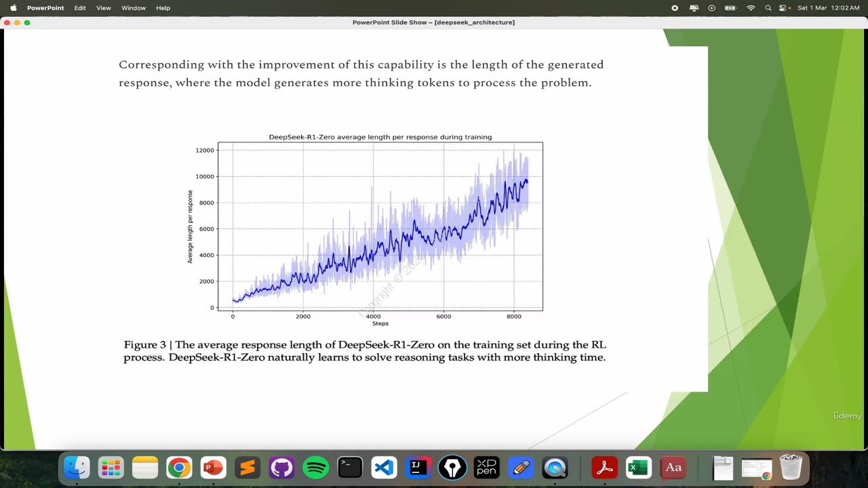Open the screen mirroring display icon
The image size is (868, 488).
point(694,8)
